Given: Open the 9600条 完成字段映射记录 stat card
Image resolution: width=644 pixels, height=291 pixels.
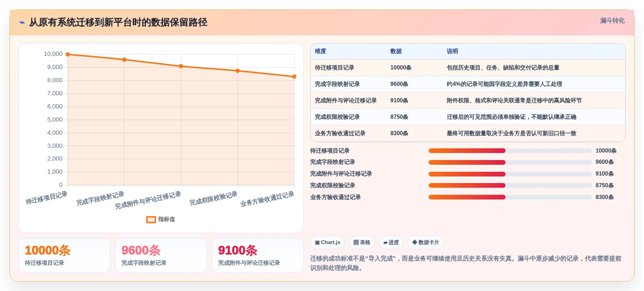Looking at the screenshot, I should pyautogui.click(x=161, y=255).
